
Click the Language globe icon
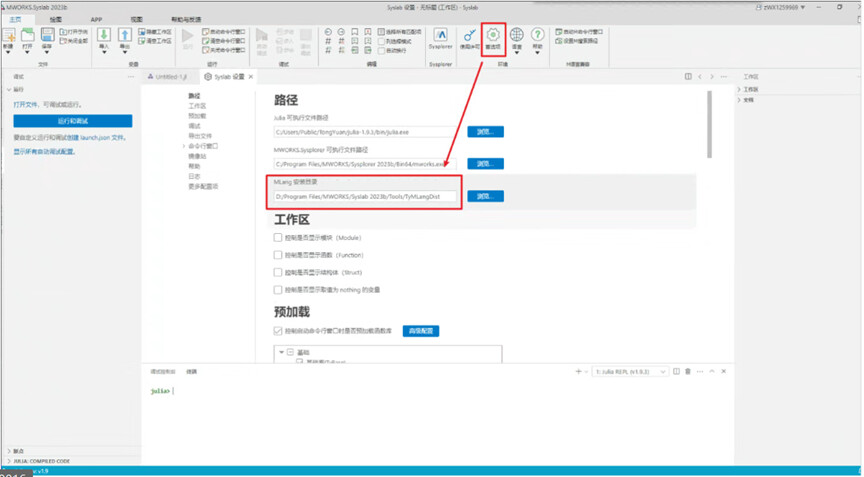(516, 35)
